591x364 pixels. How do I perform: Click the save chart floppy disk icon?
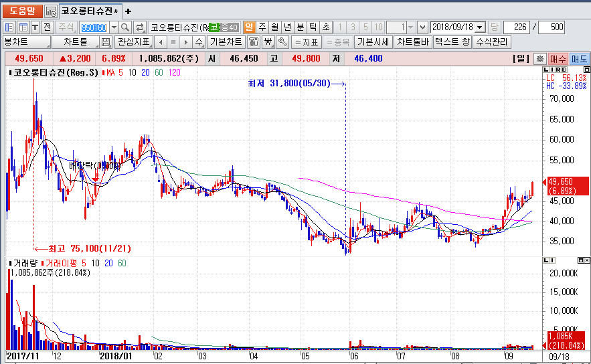pos(106,42)
